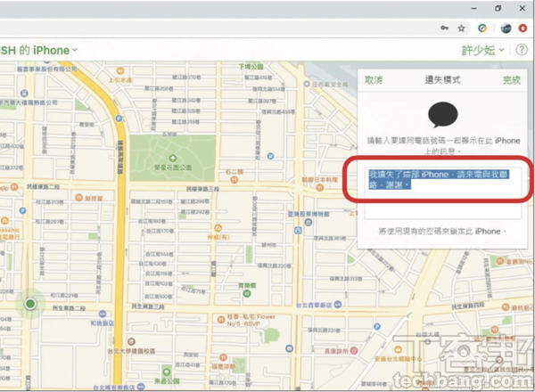Click the red circular extension icon

(523, 28)
